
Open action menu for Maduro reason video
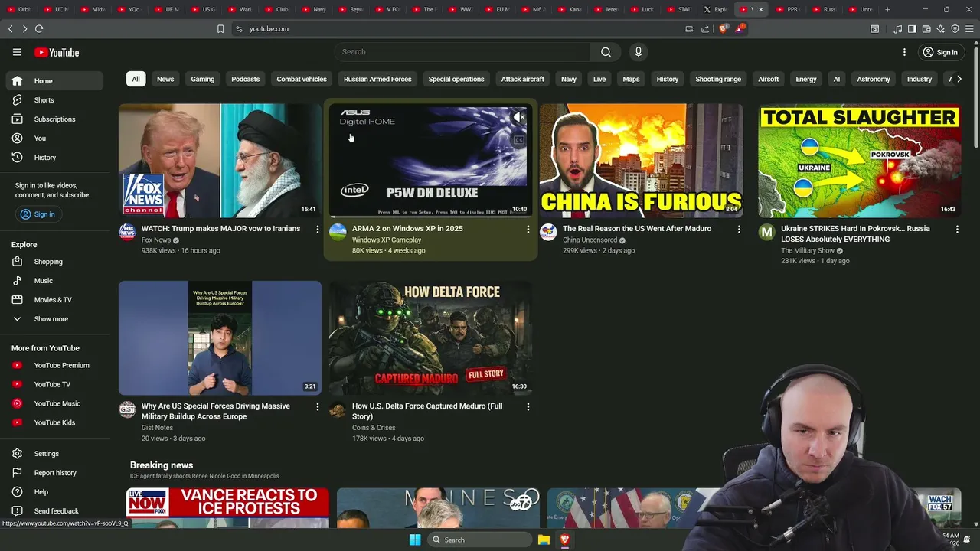tap(739, 229)
